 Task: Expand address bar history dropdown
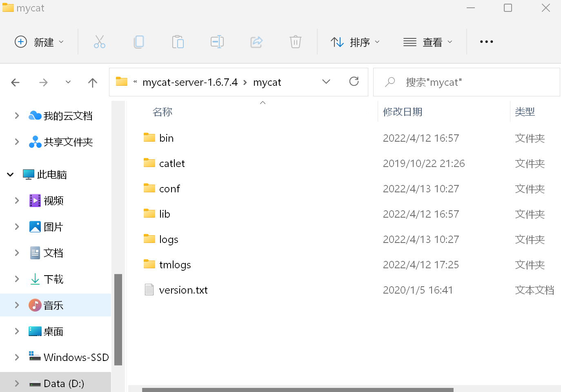coord(326,82)
